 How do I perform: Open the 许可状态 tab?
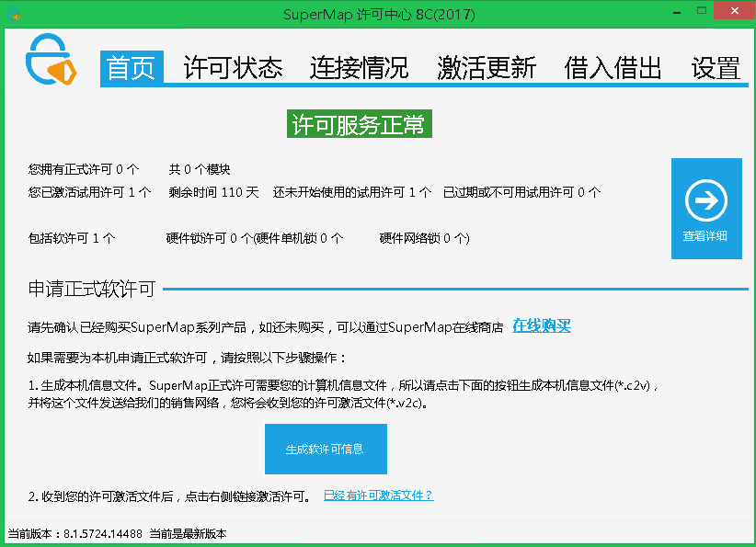233,68
